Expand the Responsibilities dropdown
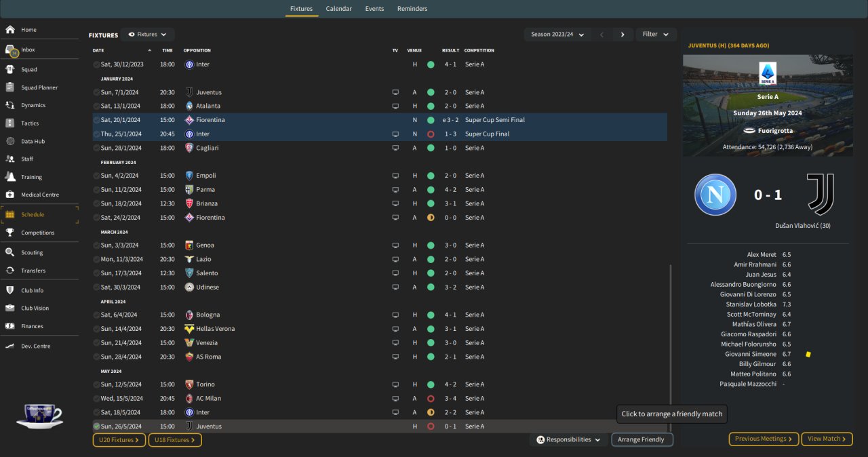 (x=569, y=439)
